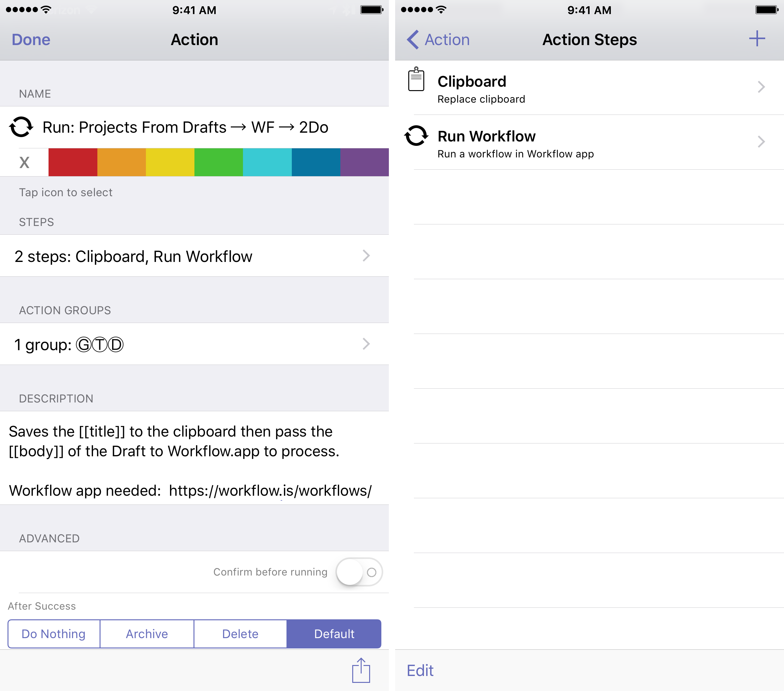Tap the share icon at bottom
This screenshot has height=691, width=784.
click(x=361, y=671)
